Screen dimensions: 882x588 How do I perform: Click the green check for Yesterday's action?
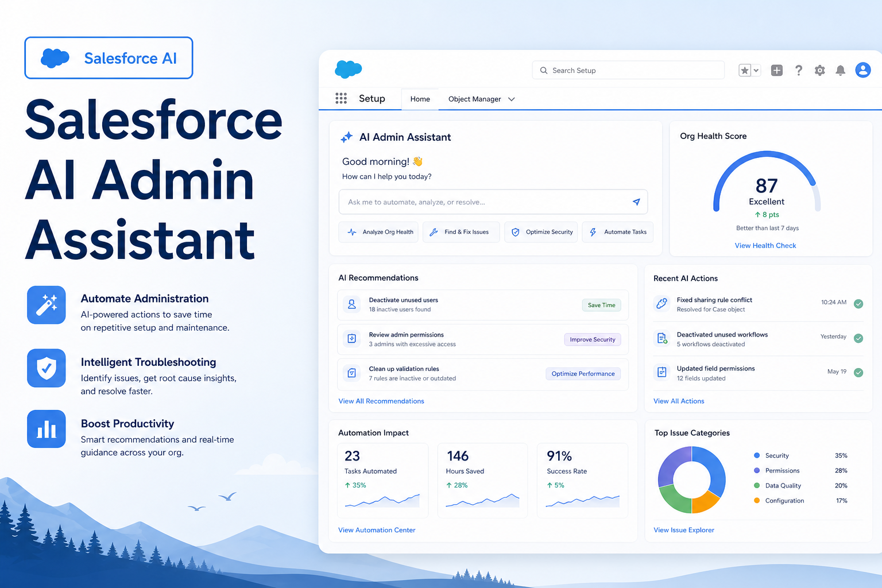(x=858, y=338)
